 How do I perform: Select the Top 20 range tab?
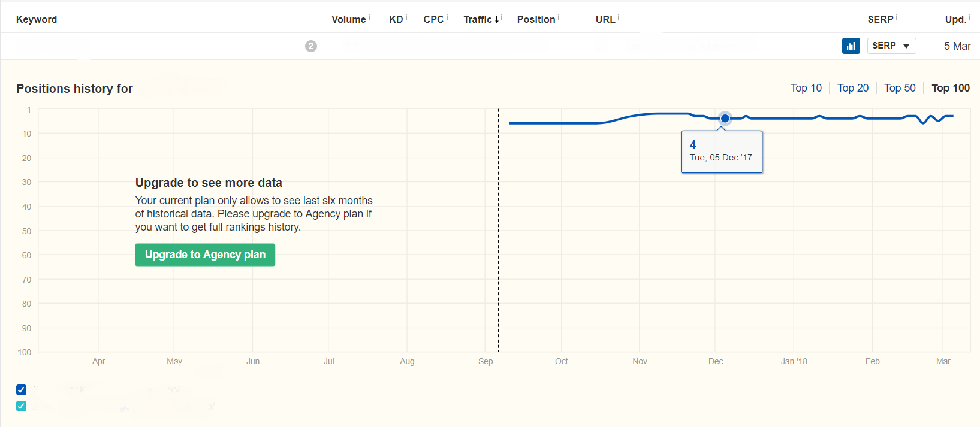click(x=852, y=88)
